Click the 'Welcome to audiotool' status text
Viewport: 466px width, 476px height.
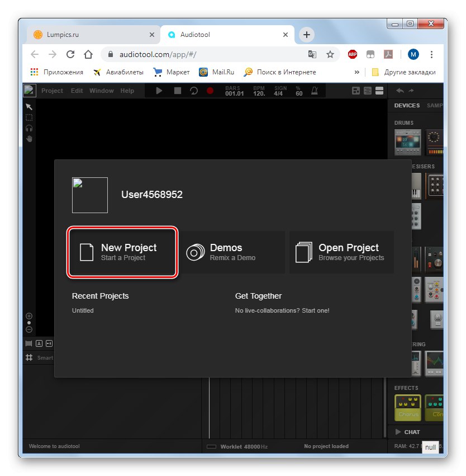point(54,446)
